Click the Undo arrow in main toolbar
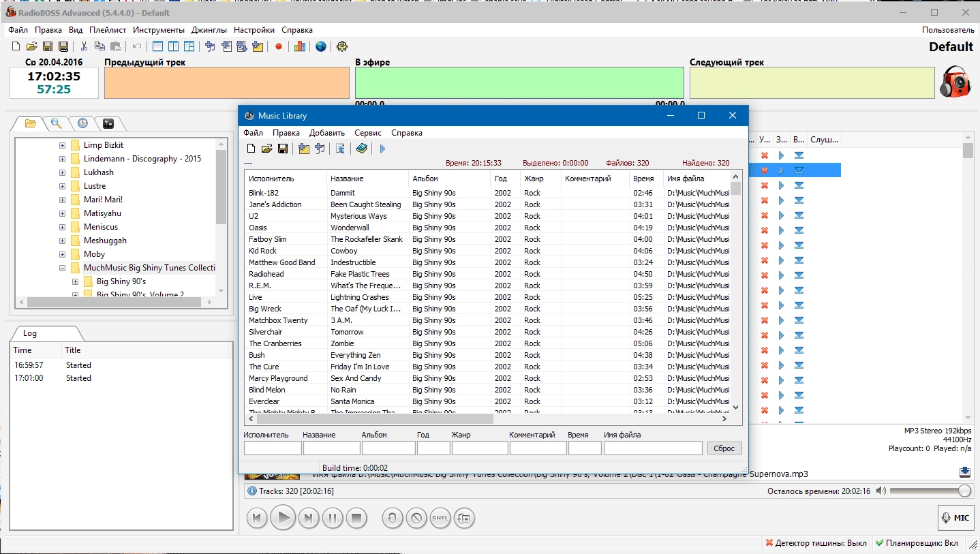The height and width of the screenshot is (554, 980). pyautogui.click(x=137, y=46)
